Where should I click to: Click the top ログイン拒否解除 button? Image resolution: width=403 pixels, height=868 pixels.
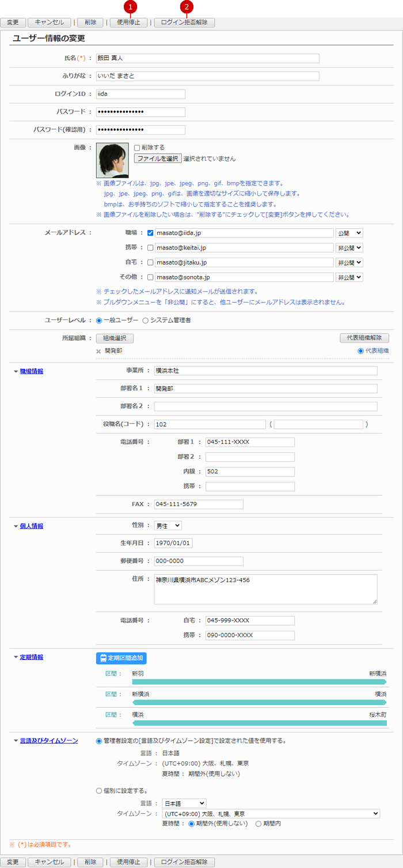click(x=184, y=22)
